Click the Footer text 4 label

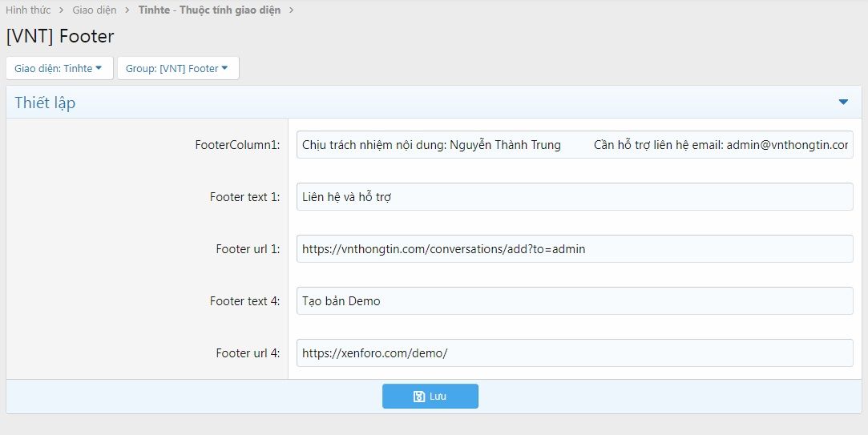(x=244, y=301)
